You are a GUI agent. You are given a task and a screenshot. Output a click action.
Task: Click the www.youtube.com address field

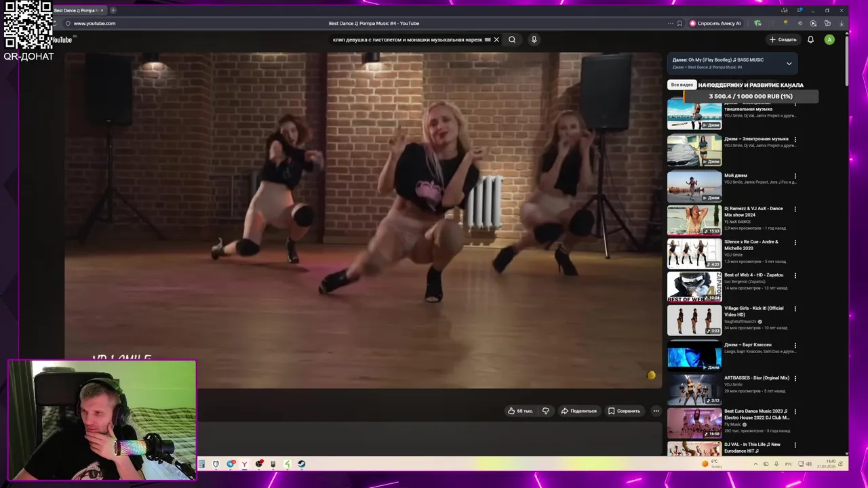click(x=94, y=23)
